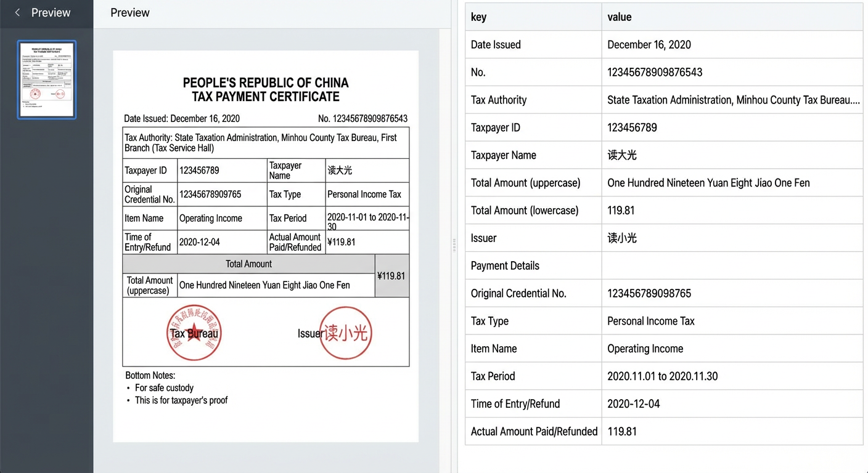Click the truncated 'State Taxation Administration' value cell

coord(732,100)
